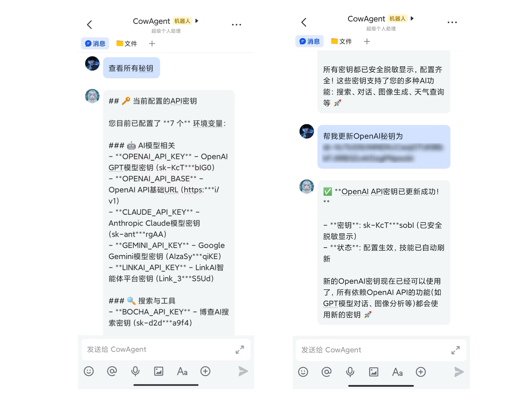
Task: Tap the @ mention icon in right chat
Action: tap(326, 372)
